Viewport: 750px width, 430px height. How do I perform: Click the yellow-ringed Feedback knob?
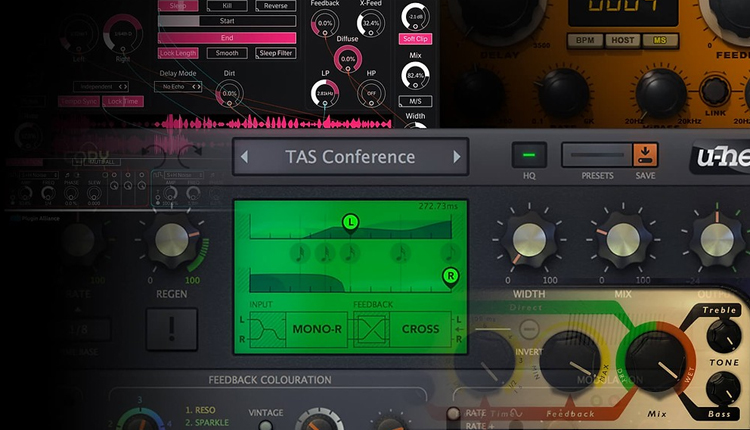click(x=570, y=361)
